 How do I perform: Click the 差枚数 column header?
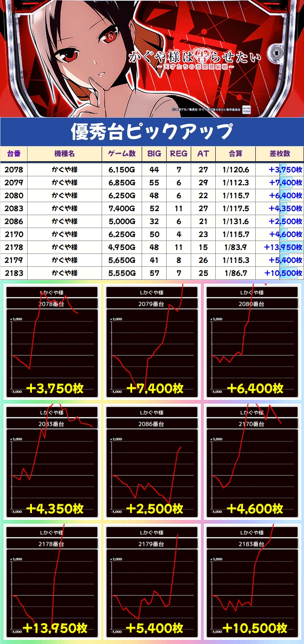pyautogui.click(x=279, y=154)
